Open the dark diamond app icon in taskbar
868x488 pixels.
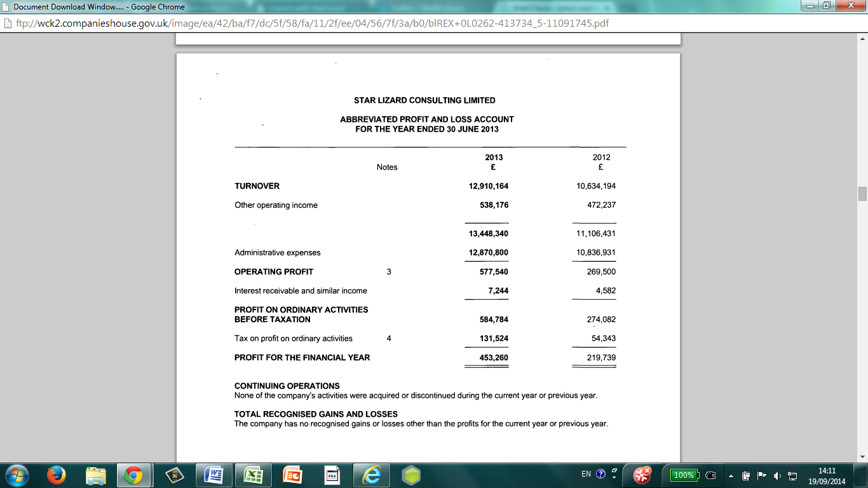pyautogui.click(x=174, y=475)
